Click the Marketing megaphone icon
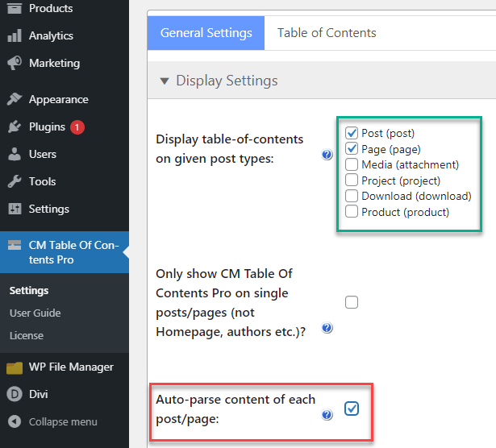The image size is (496, 448). (15, 63)
